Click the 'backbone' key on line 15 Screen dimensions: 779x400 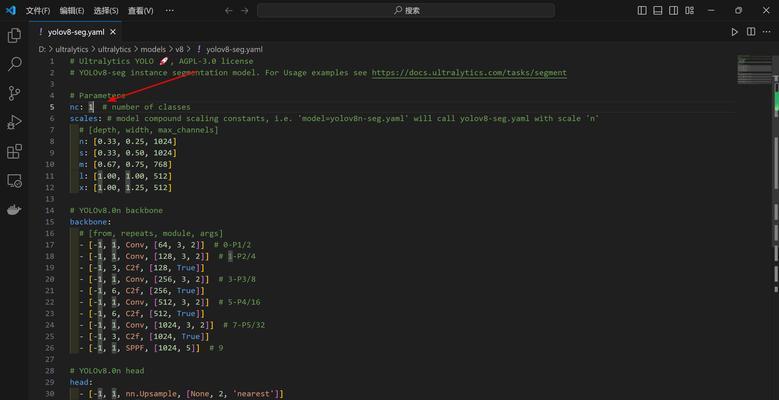88,222
